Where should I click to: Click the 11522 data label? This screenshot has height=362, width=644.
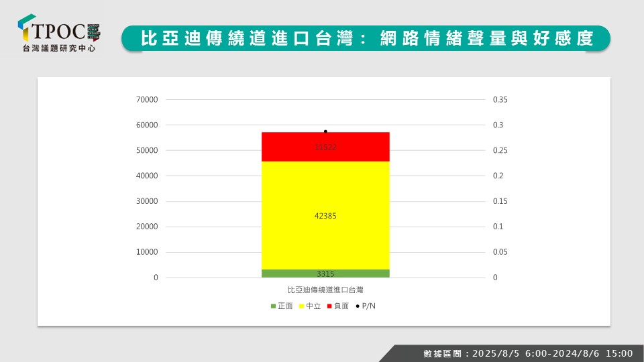(325, 147)
